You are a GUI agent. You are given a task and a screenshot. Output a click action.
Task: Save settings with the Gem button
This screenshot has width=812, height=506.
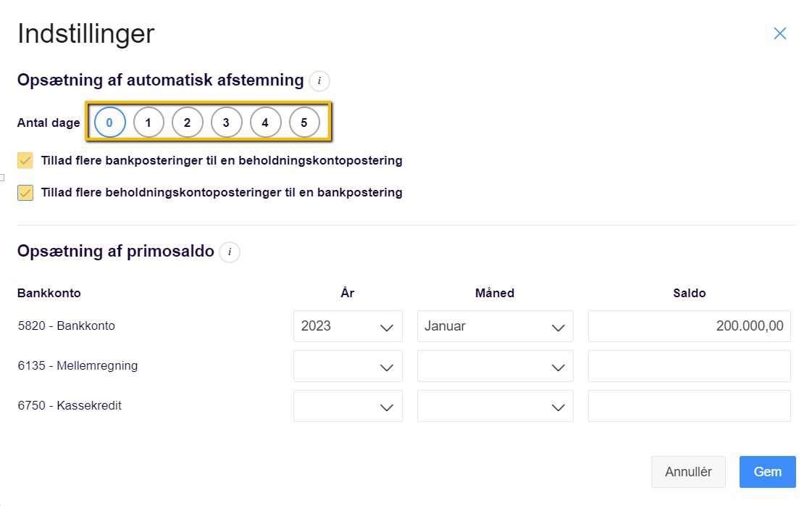tap(767, 471)
